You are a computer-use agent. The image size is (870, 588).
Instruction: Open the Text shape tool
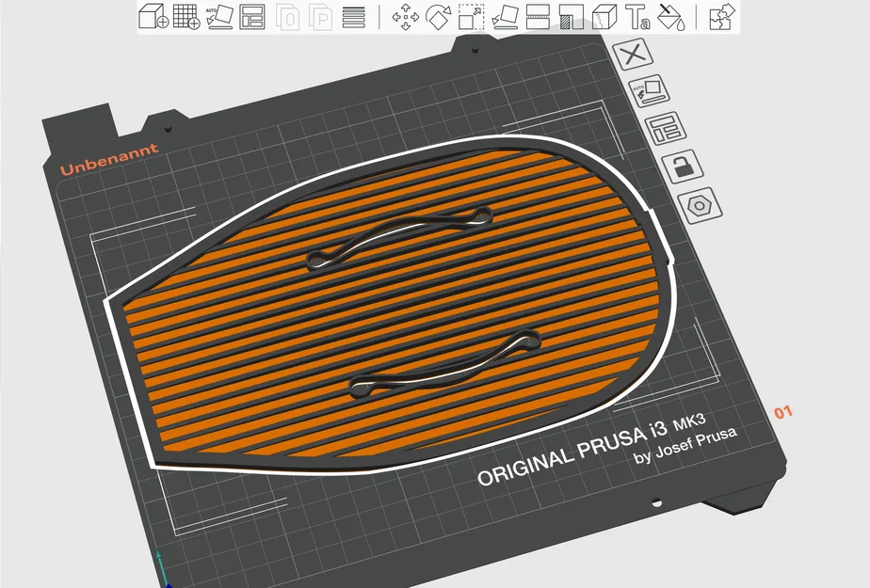637,17
